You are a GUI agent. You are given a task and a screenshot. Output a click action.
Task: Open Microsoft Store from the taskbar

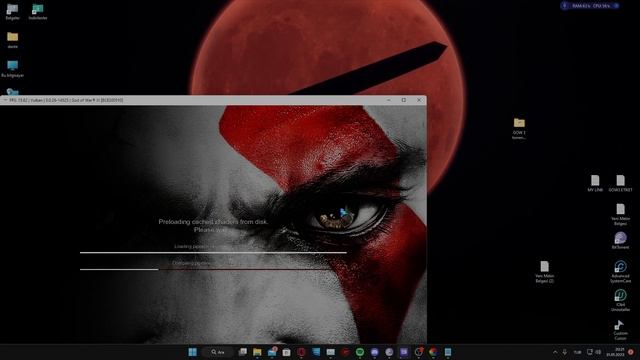[287, 352]
